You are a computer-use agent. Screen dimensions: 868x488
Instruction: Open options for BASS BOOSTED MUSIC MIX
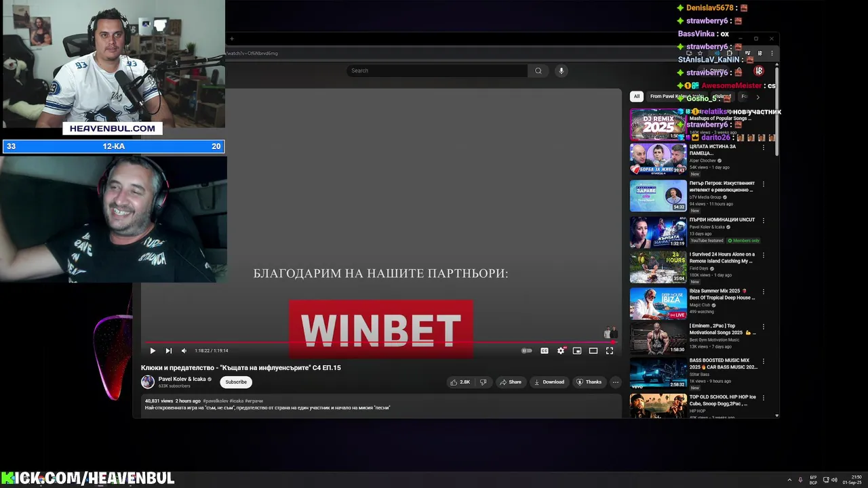click(764, 362)
